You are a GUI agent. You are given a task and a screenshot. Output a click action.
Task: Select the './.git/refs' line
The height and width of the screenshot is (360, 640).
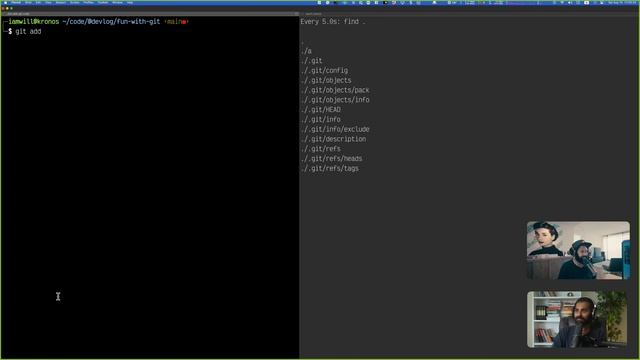321,149
